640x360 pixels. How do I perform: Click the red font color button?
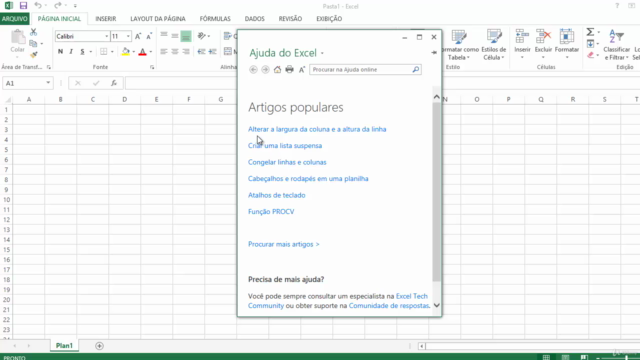142,51
